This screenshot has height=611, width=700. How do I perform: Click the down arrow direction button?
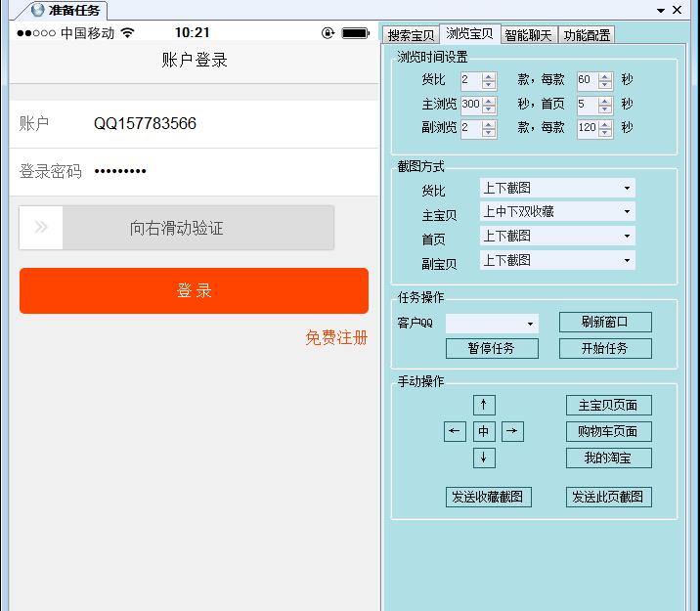(484, 458)
